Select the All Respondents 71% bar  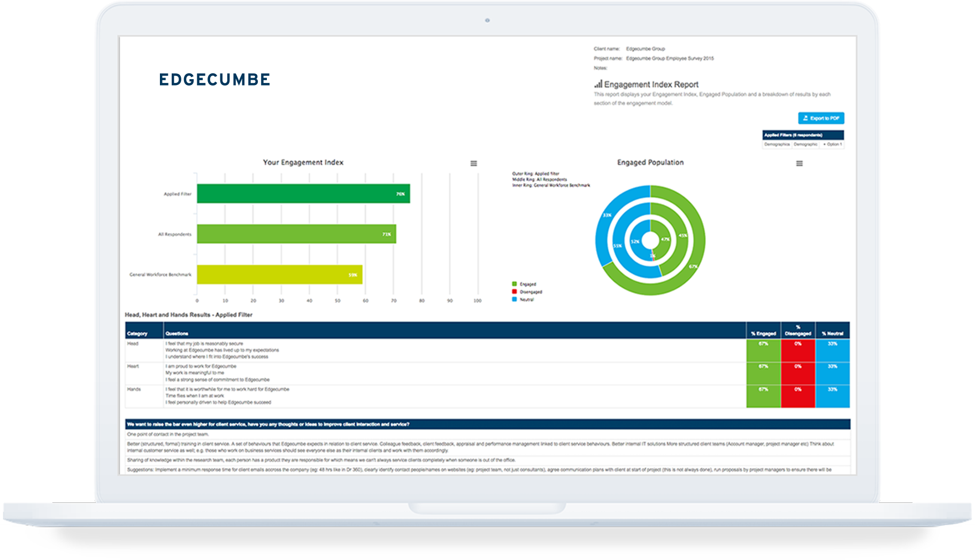point(296,234)
